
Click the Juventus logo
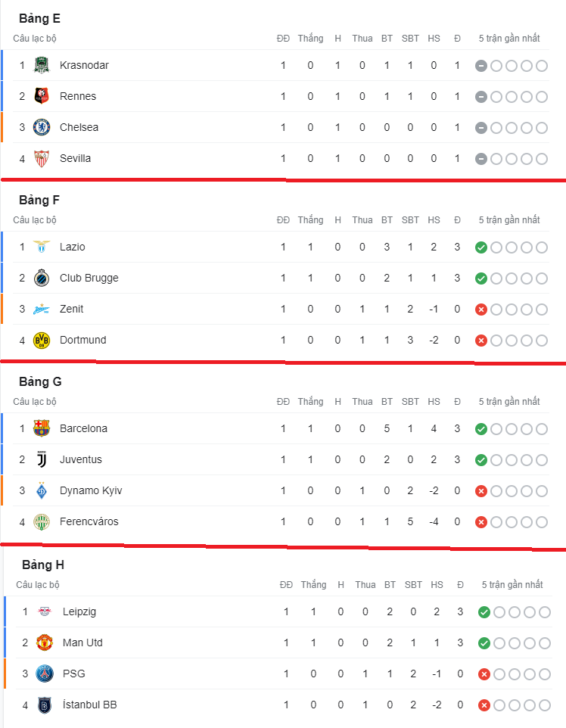pyautogui.click(x=42, y=459)
